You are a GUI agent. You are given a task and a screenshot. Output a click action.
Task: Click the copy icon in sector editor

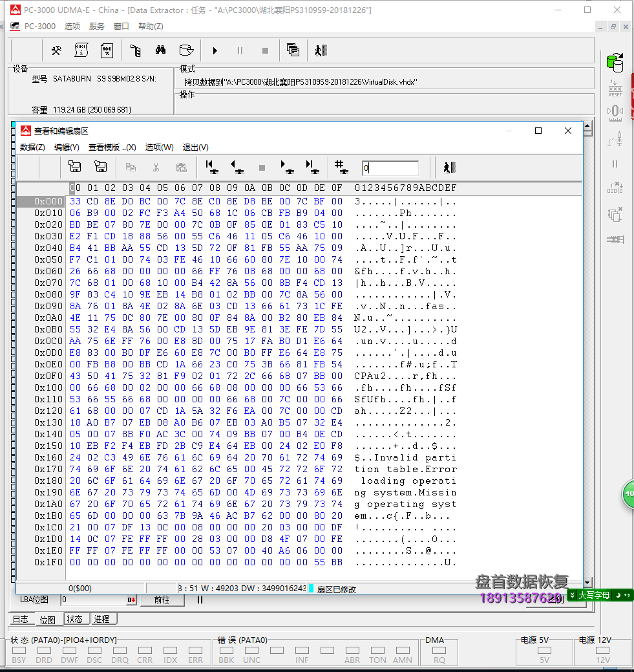pyautogui.click(x=131, y=167)
